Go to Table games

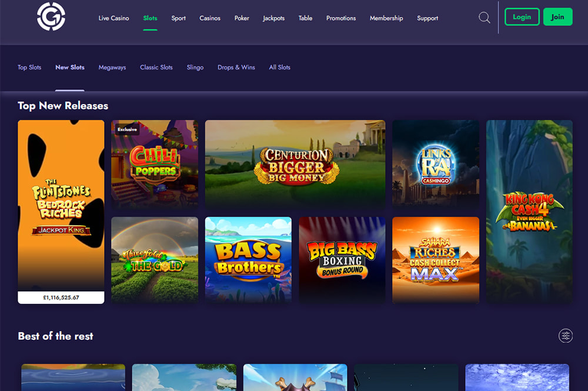pos(305,18)
